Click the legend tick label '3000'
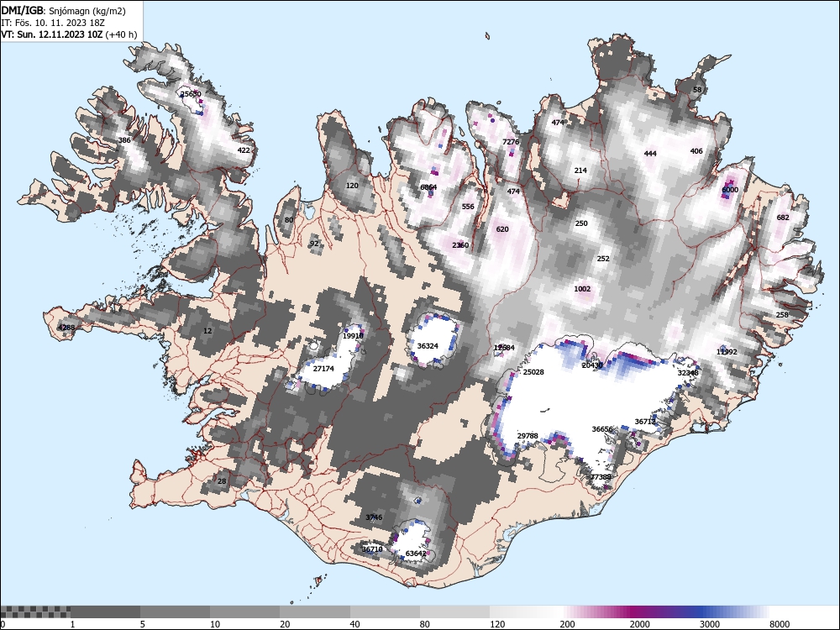This screenshot has width=840, height=630. coord(709,624)
